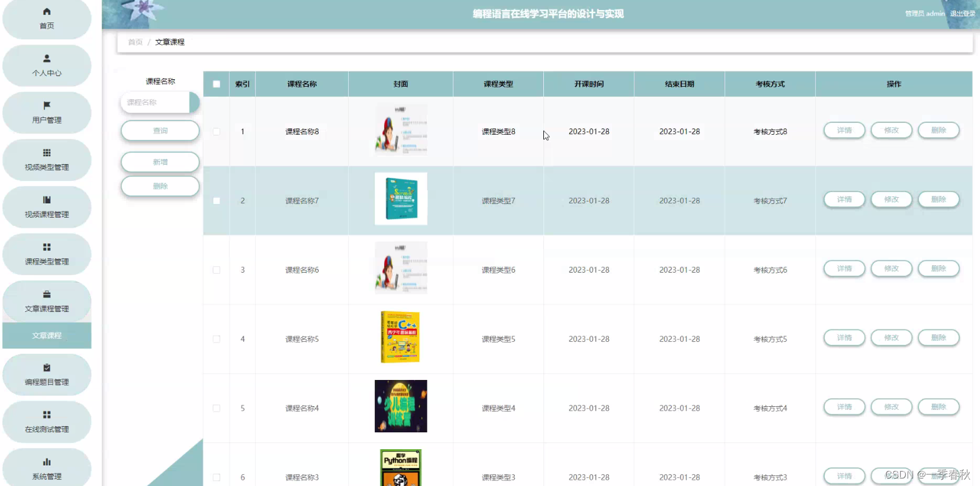Open 用户管理 flag menu item

47,113
